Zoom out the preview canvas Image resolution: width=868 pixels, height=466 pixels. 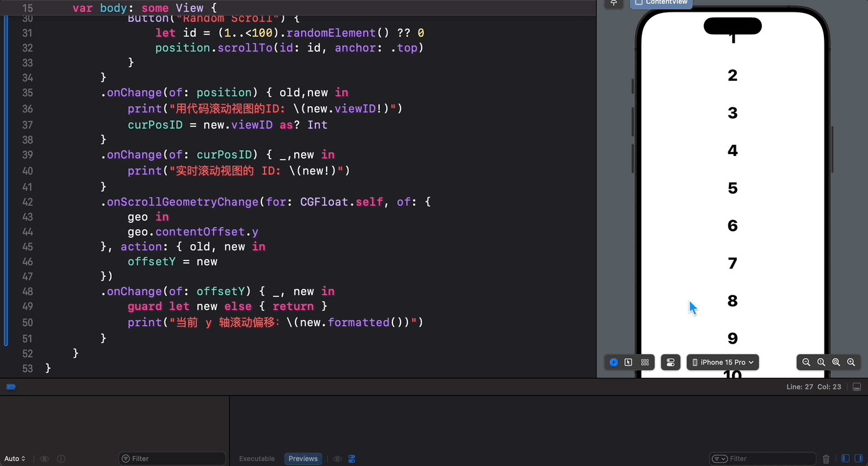[806, 362]
